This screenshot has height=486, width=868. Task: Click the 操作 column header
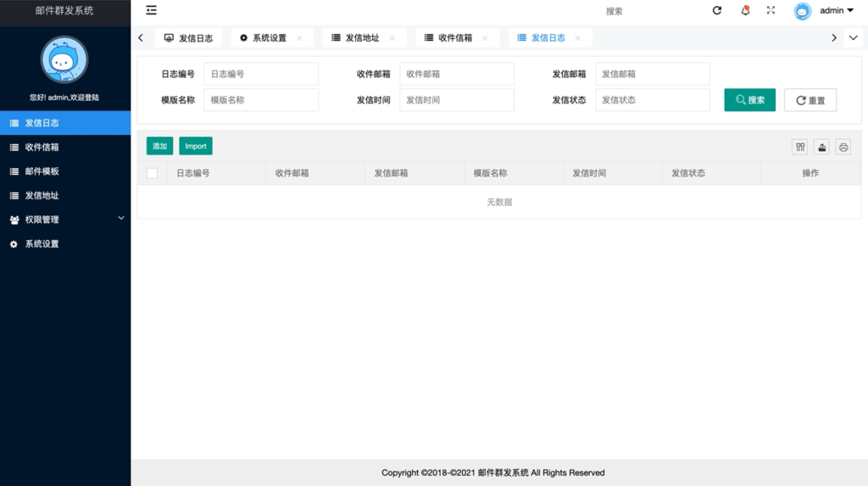point(810,173)
